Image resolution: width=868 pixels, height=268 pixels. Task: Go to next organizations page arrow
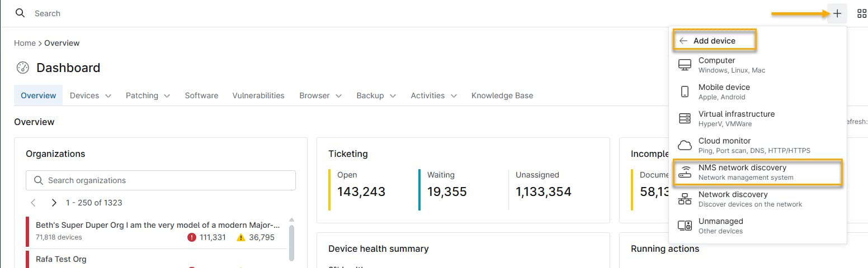(x=54, y=203)
